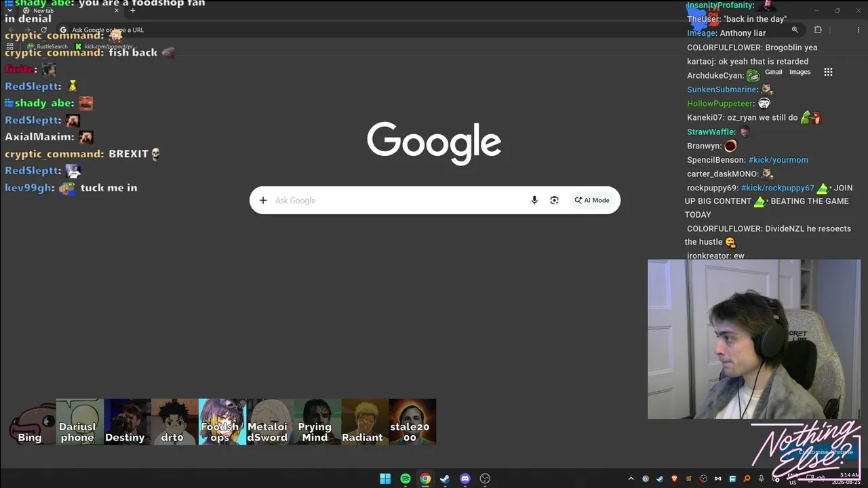The height and width of the screenshot is (488, 868).
Task: Click username HollowPuppeteer in right chat
Action: [x=720, y=104]
